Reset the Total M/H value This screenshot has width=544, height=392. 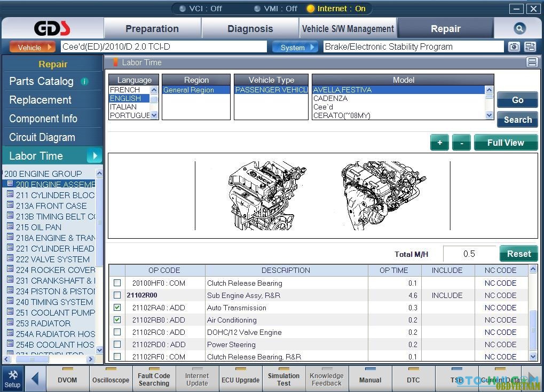click(519, 254)
